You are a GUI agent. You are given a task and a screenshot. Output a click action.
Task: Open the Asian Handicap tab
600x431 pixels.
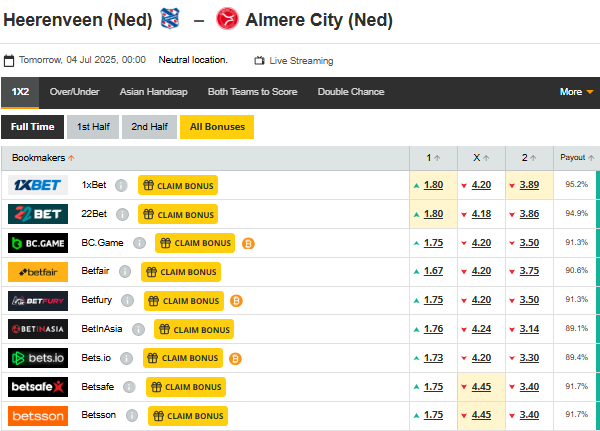click(153, 92)
